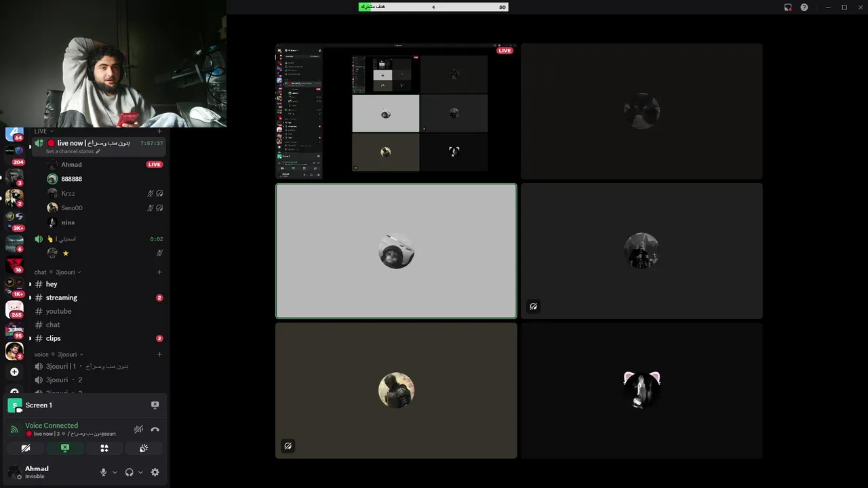The width and height of the screenshot is (868, 488).
Task: Open the live now voice channel
Action: [x=98, y=146]
